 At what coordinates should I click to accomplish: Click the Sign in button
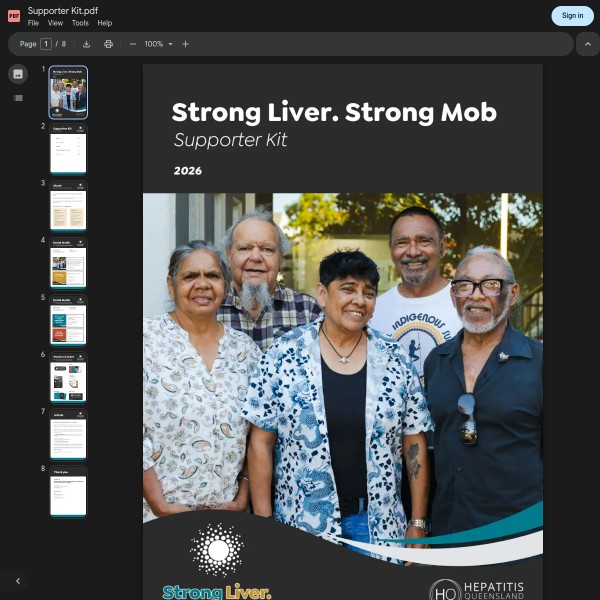pyautogui.click(x=572, y=15)
